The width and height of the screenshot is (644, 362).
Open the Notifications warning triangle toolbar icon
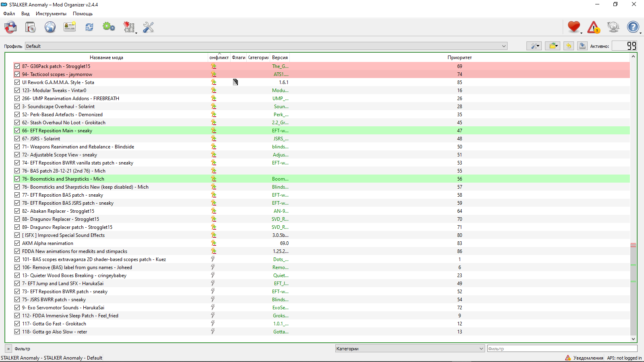tap(594, 27)
